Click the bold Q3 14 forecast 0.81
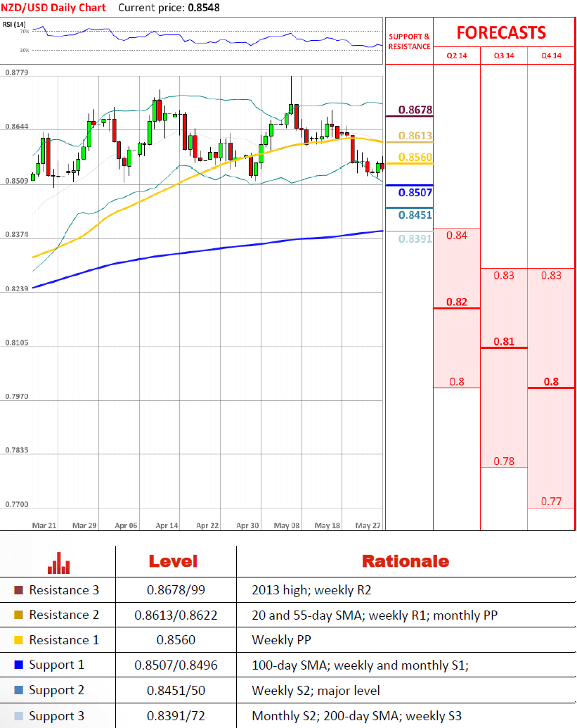Image resolution: width=577 pixels, height=728 pixels. coord(504,341)
